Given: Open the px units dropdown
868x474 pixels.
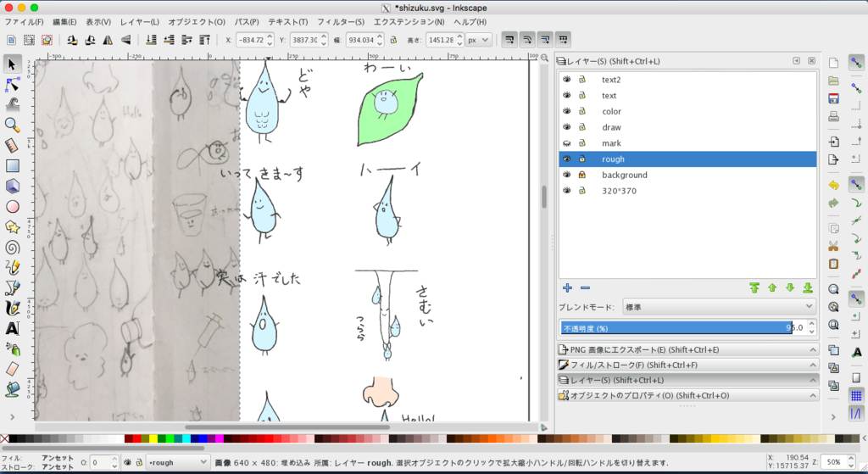Looking at the screenshot, I should (x=479, y=40).
